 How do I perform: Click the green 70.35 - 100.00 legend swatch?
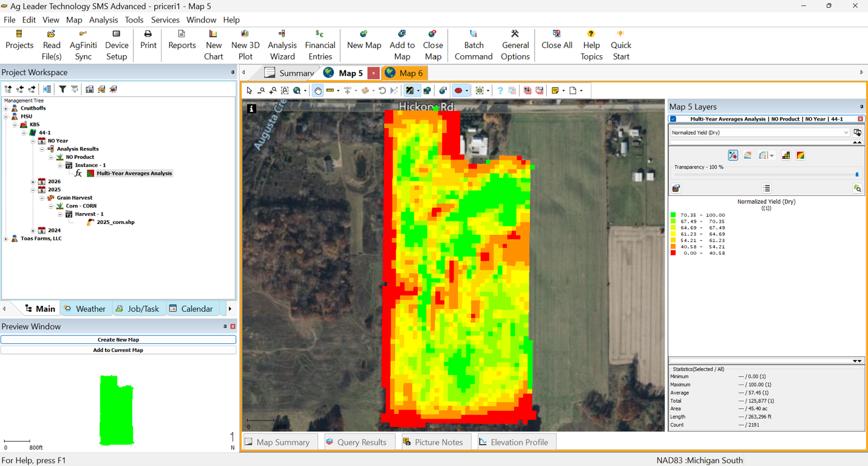pos(673,215)
